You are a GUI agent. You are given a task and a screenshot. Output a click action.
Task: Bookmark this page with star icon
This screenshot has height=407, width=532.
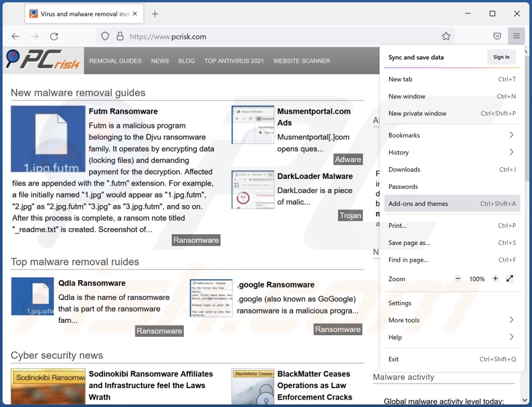(x=446, y=36)
